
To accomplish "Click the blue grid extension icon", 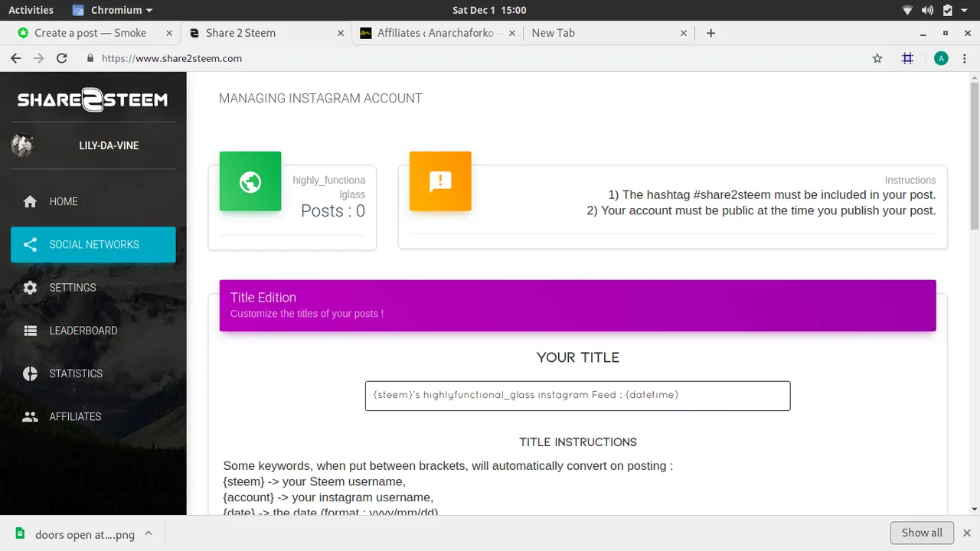I will [908, 58].
